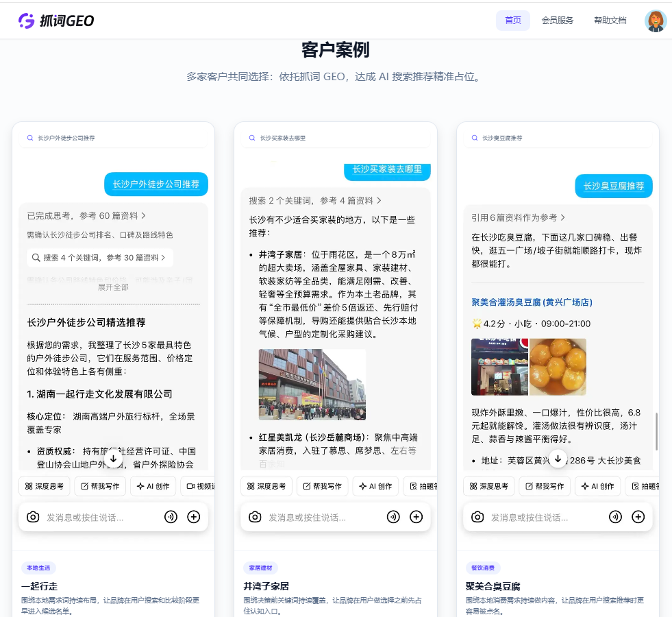Click plus icon in the 井湾子家居 card input
This screenshot has height=617, width=672.
click(x=416, y=517)
